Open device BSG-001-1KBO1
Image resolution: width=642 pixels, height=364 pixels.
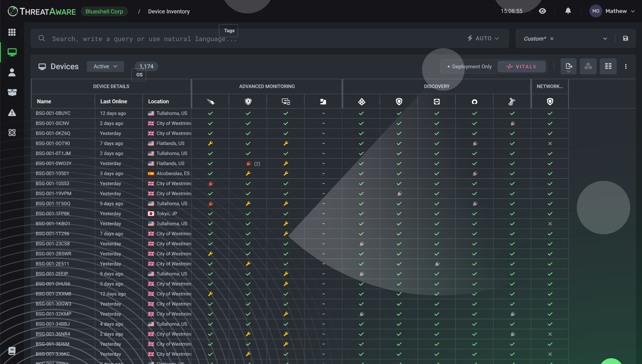[53, 224]
